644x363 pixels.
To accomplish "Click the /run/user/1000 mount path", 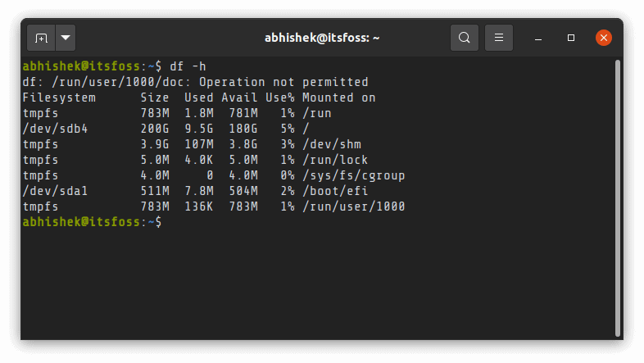I will tap(353, 206).
